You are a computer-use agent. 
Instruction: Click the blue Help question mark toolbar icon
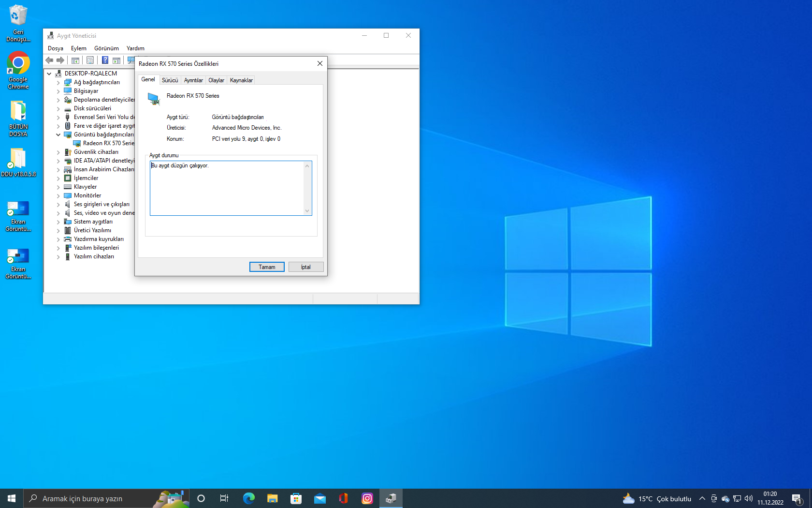105,60
